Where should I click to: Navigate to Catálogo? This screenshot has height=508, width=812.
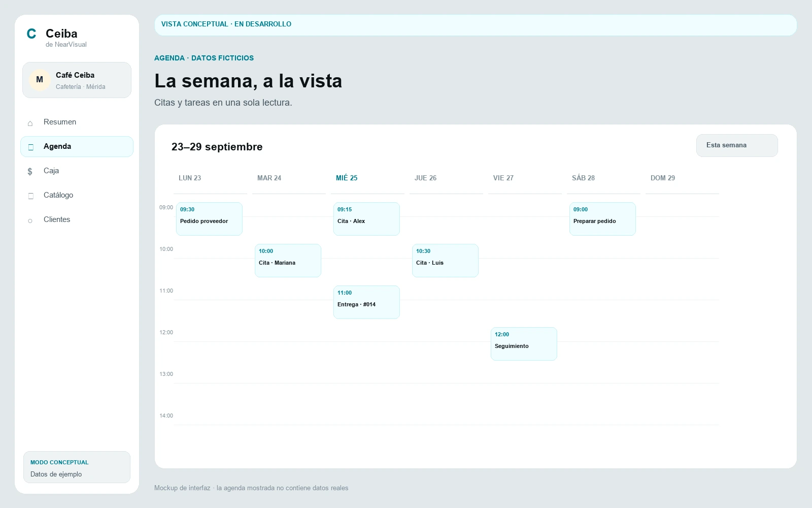(x=77, y=195)
